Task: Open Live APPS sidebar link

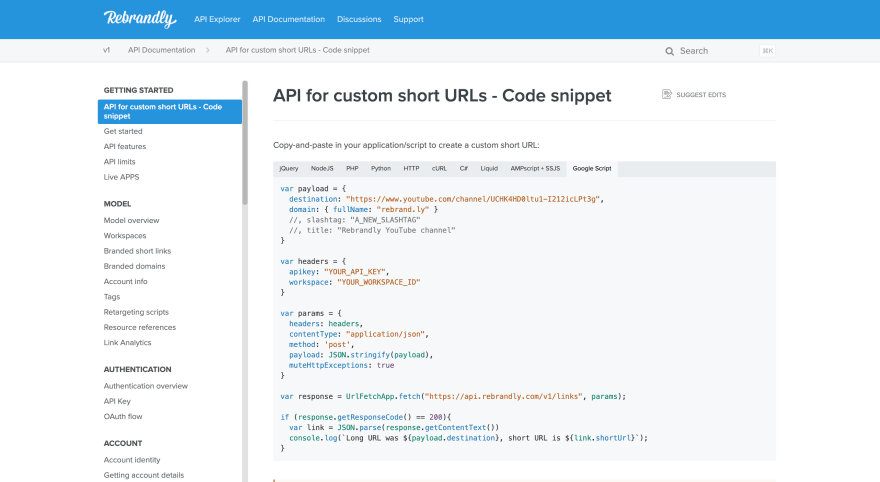Action: [121, 177]
